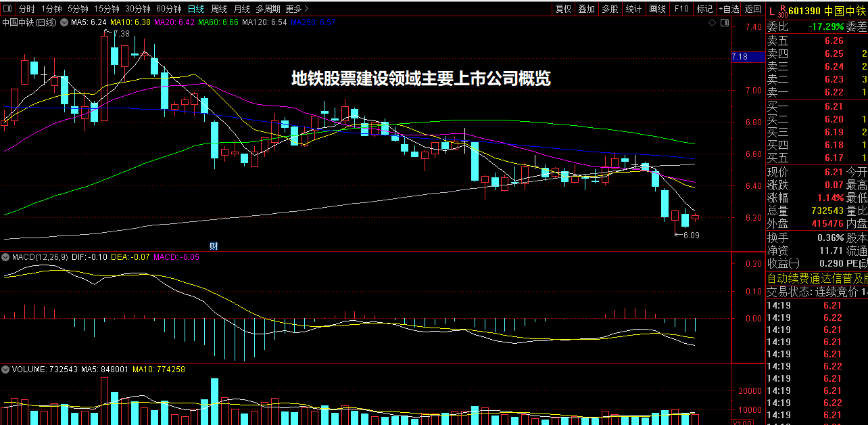Image resolution: width=868 pixels, height=425 pixels.
Task: Switch to the 1分钟 chart period
Action: click(51, 9)
